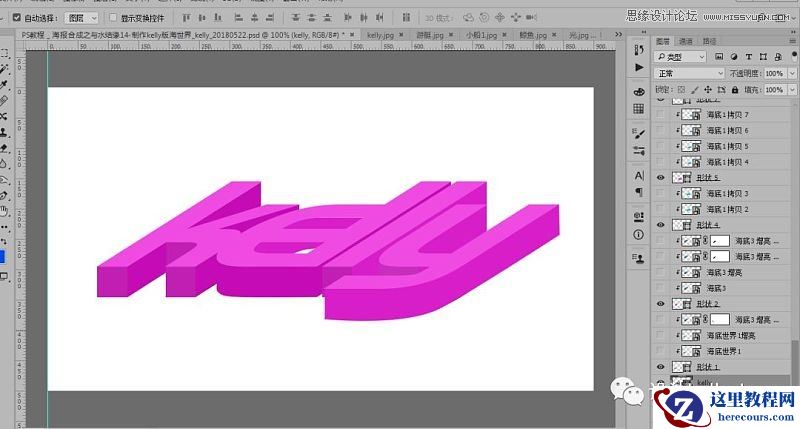This screenshot has height=429, width=800.
Task: Show more document tabs with double chevron
Action: 618,35
